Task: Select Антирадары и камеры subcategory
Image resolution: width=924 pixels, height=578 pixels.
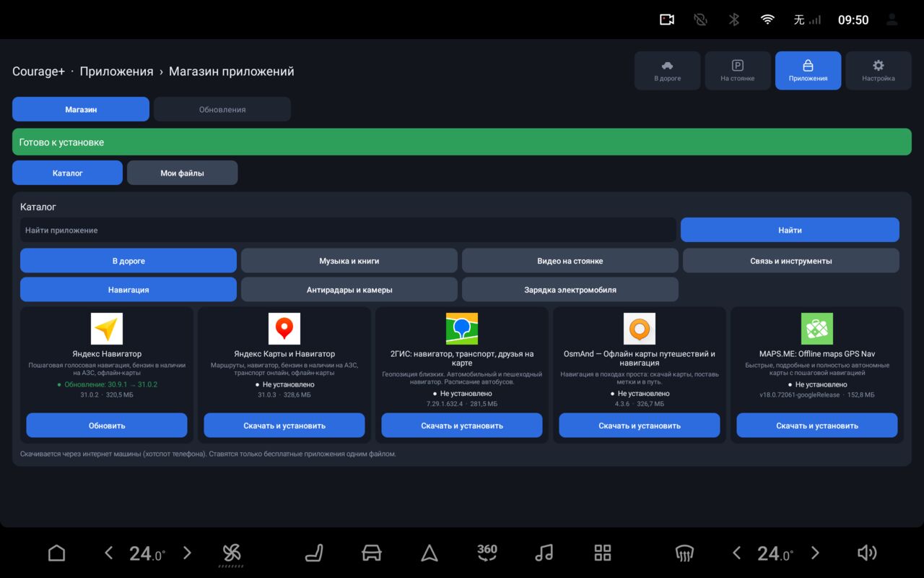Action: click(349, 290)
